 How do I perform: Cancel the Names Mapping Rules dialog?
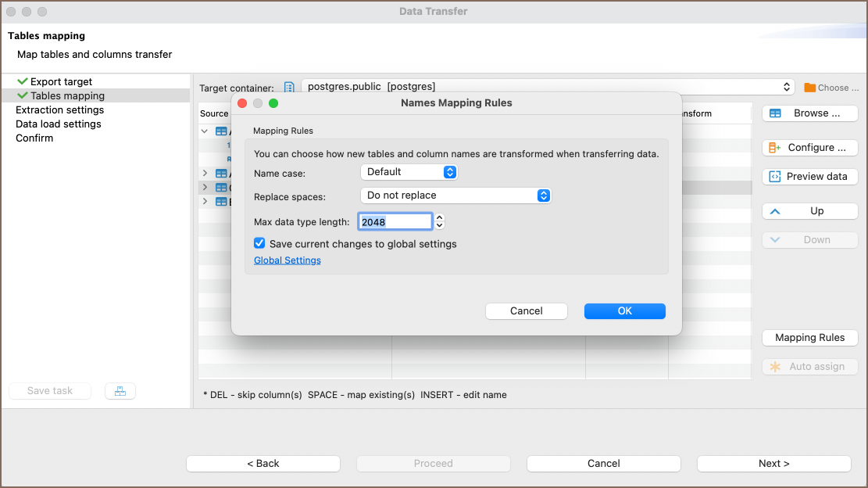click(x=526, y=311)
